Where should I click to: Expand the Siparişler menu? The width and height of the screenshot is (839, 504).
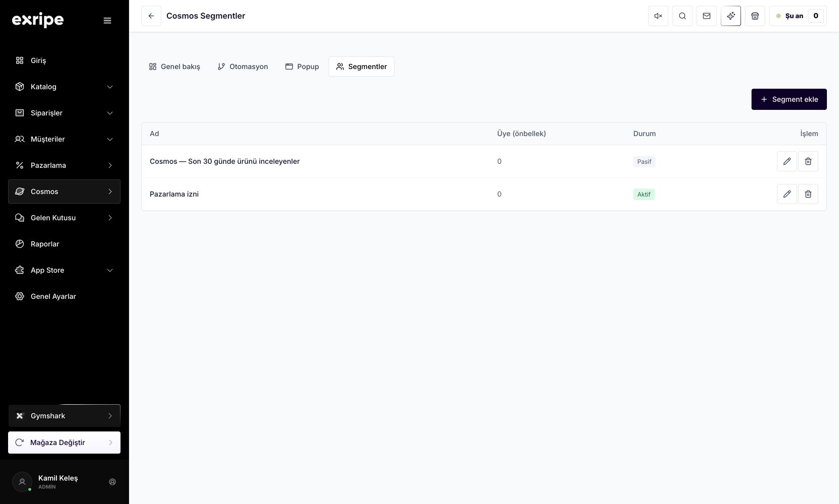coord(64,113)
